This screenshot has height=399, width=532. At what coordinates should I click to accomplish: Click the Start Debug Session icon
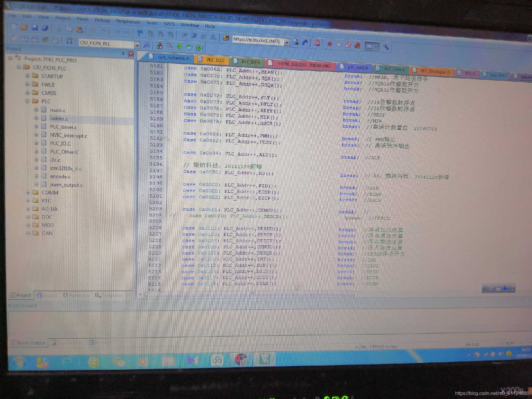317,43
